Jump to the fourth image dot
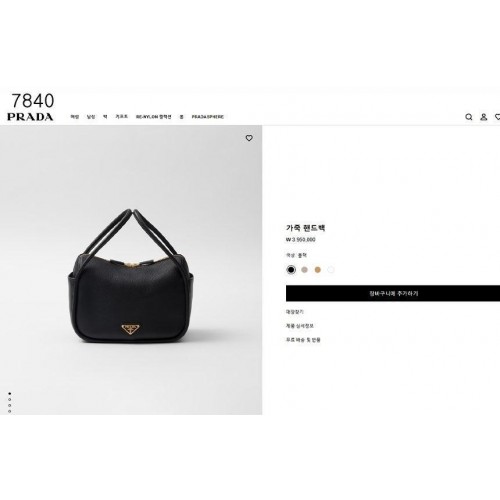The width and height of the screenshot is (500, 500). [10, 411]
